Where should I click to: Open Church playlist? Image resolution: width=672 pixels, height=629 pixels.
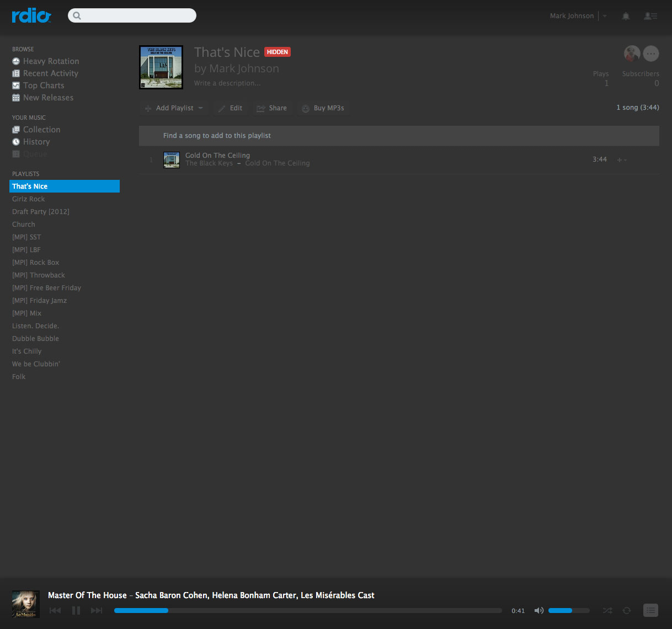tap(24, 225)
